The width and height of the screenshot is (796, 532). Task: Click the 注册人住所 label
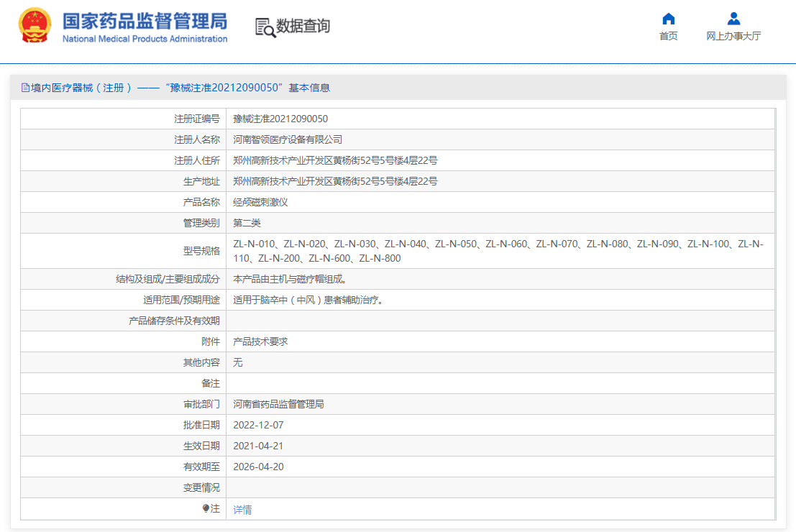pos(197,160)
